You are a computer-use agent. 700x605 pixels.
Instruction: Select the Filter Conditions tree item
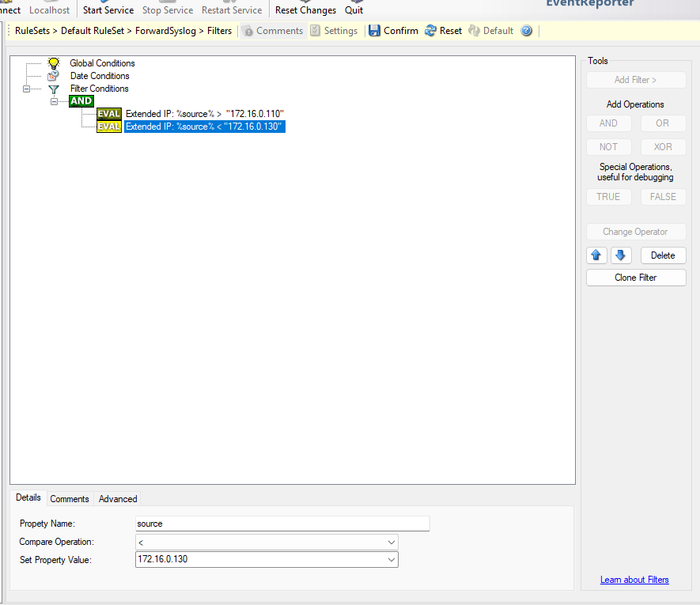100,89
